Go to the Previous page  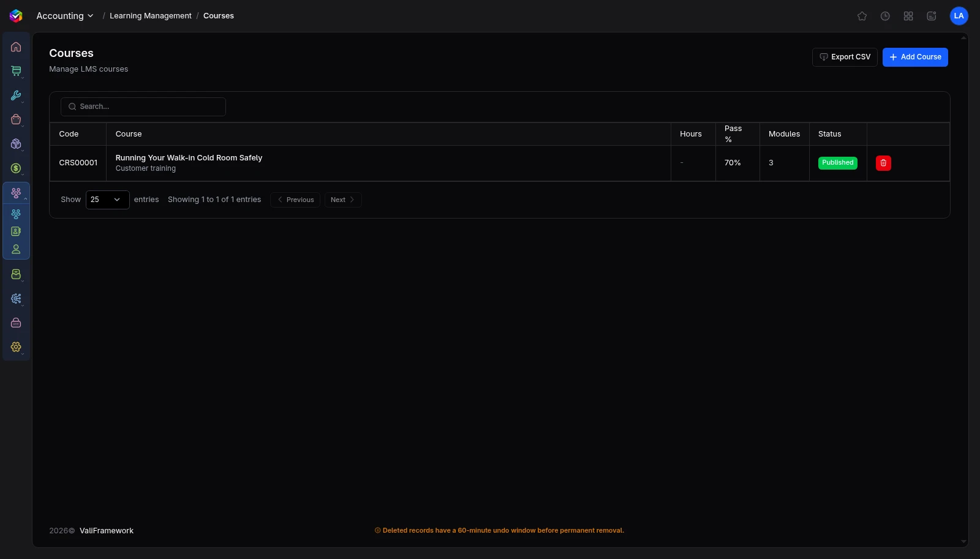click(295, 200)
